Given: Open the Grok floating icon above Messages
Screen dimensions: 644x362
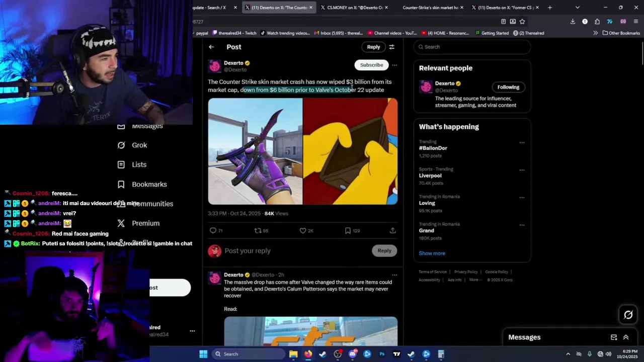Looking at the screenshot, I should point(628,315).
